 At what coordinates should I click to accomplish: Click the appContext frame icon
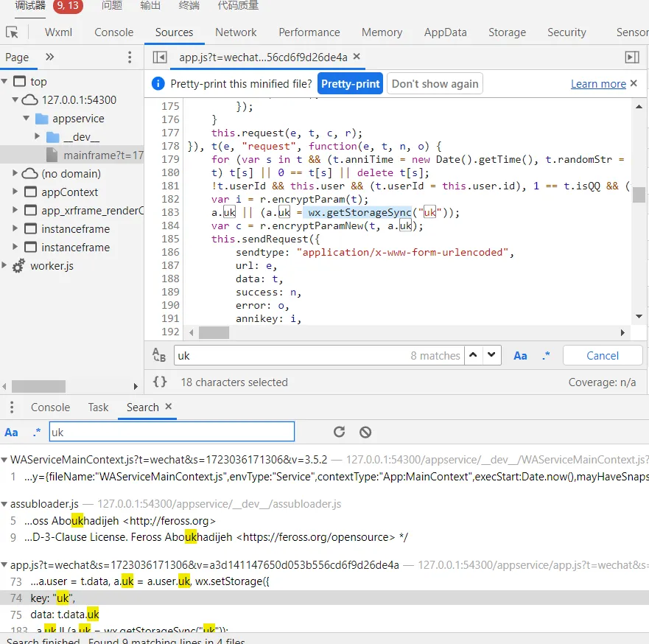pos(30,192)
